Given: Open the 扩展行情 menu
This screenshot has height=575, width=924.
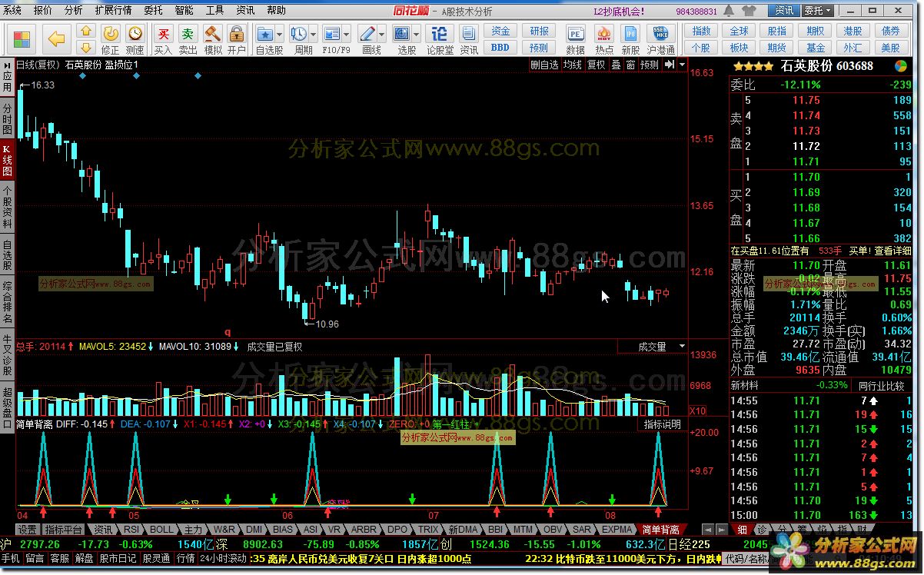Looking at the screenshot, I should click(113, 11).
